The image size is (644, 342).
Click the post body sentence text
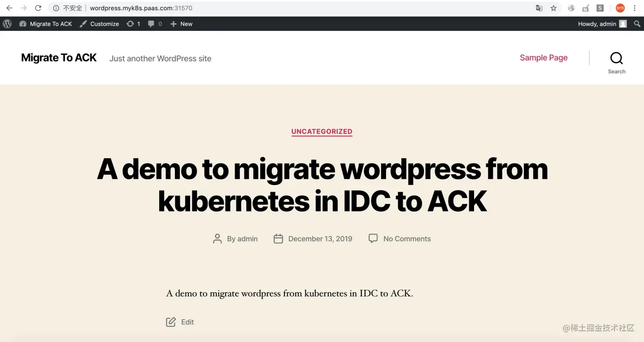tap(290, 294)
